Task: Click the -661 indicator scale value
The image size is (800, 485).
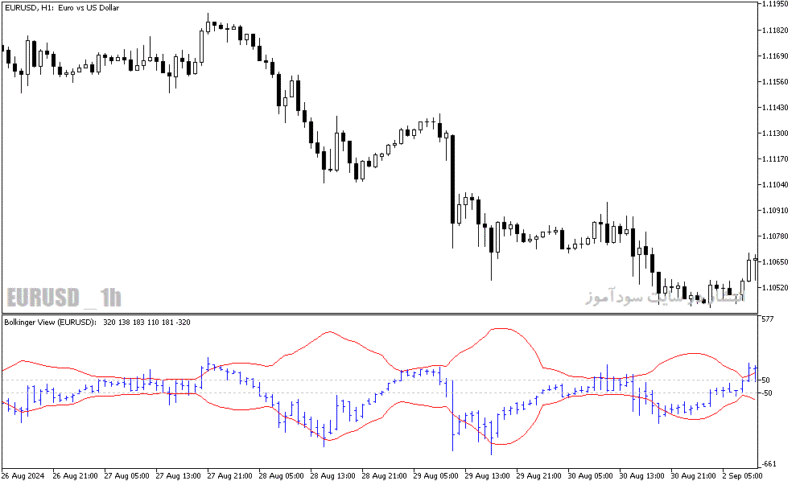Action: 769,464
